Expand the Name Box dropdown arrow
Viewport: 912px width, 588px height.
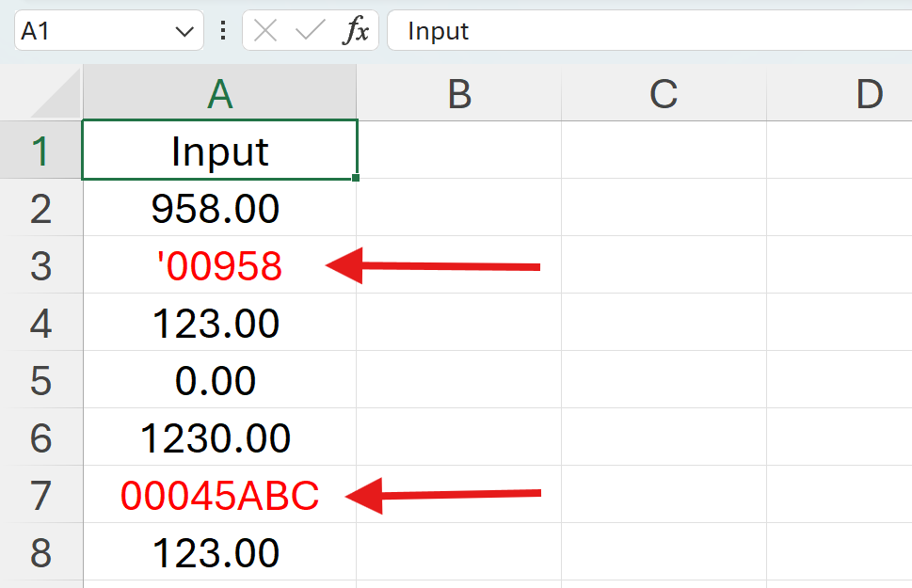(x=184, y=31)
